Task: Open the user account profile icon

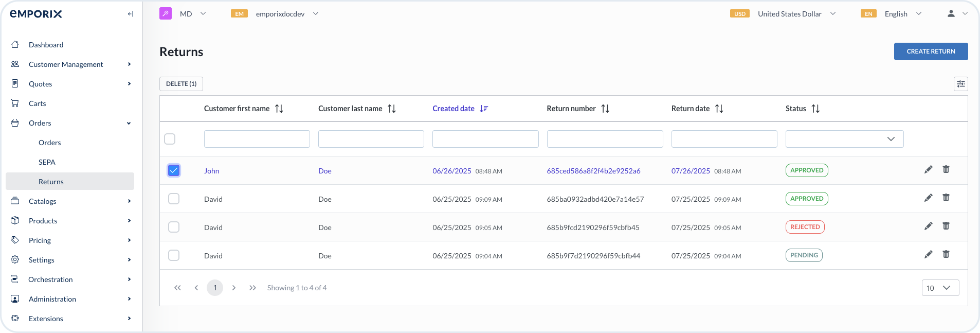Action: click(951, 14)
